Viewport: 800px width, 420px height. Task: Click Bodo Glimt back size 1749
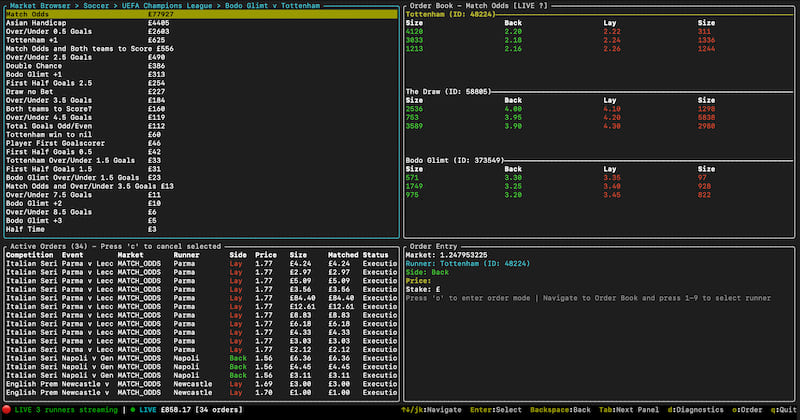click(414, 186)
